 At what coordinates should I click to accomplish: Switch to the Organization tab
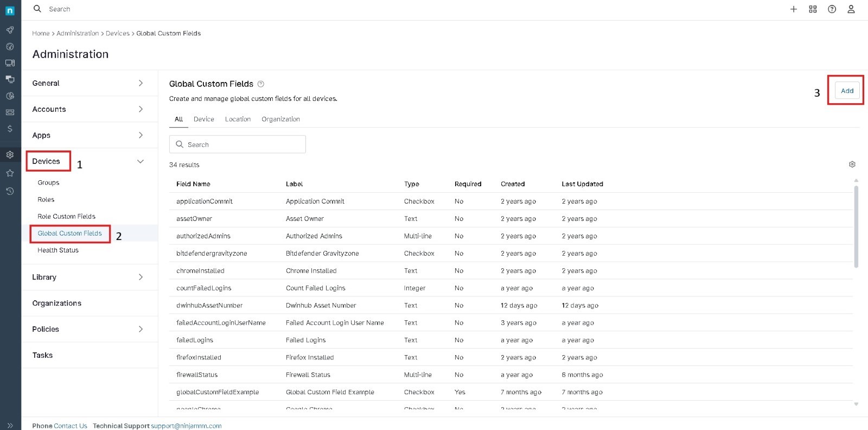pos(280,119)
